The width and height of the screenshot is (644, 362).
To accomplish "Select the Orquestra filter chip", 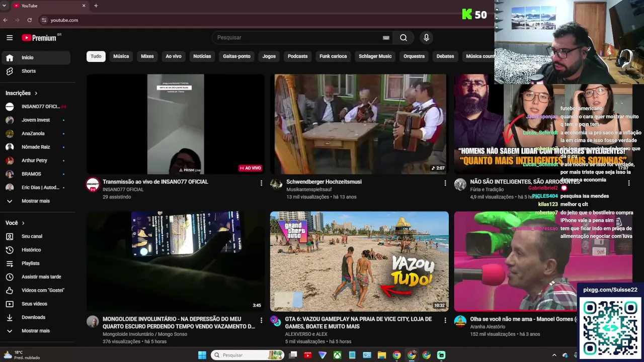I will point(414,56).
